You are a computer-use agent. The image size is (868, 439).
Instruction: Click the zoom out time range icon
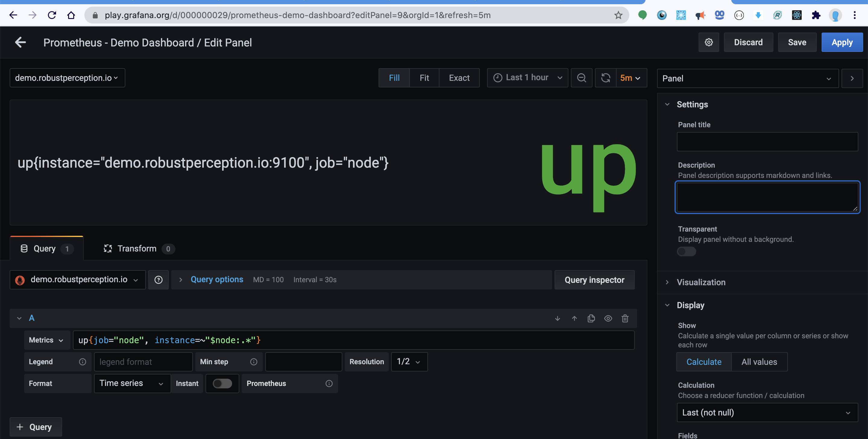581,78
